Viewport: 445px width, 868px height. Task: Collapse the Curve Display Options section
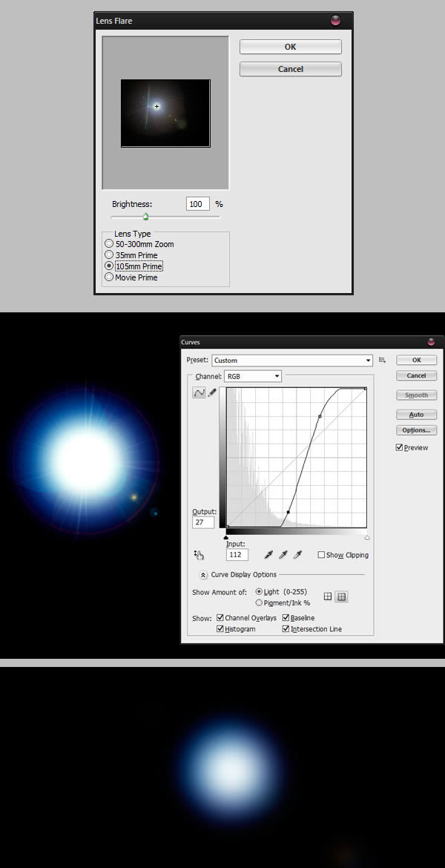[x=203, y=575]
